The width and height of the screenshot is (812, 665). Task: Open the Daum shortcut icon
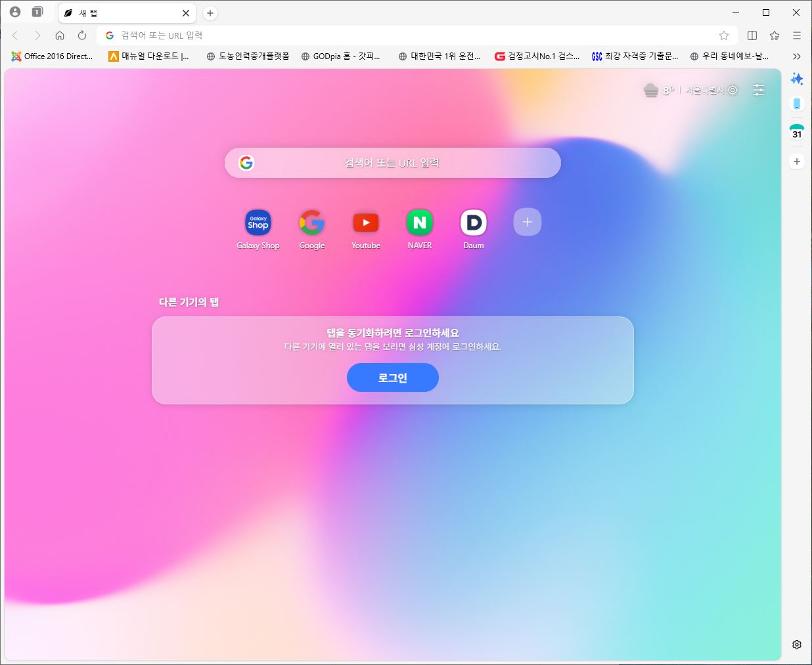(x=473, y=223)
